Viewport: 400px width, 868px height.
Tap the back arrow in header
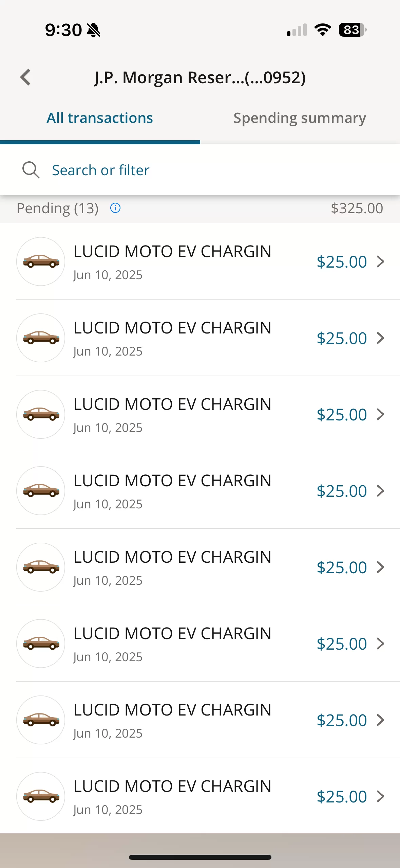25,77
